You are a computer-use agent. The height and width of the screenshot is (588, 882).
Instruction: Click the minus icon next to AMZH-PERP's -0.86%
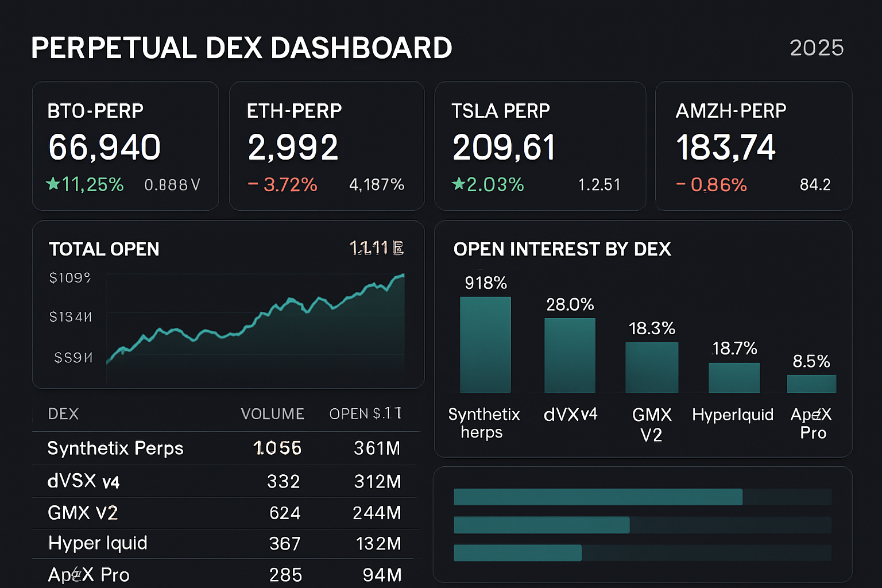[x=680, y=185]
